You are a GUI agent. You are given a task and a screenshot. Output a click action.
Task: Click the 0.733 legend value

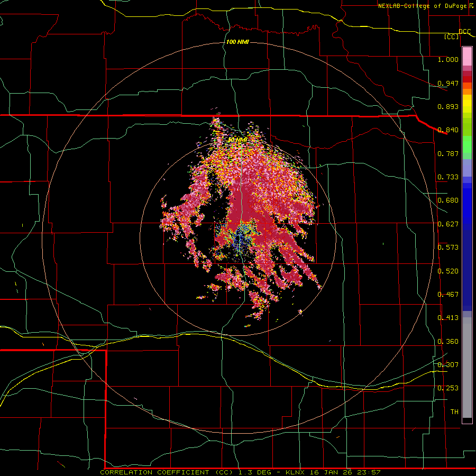448,177
